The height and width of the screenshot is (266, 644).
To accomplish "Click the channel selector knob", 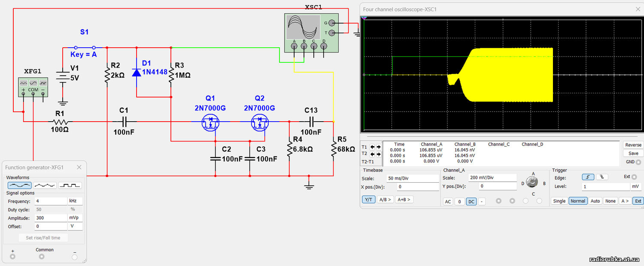I will pos(532,183).
